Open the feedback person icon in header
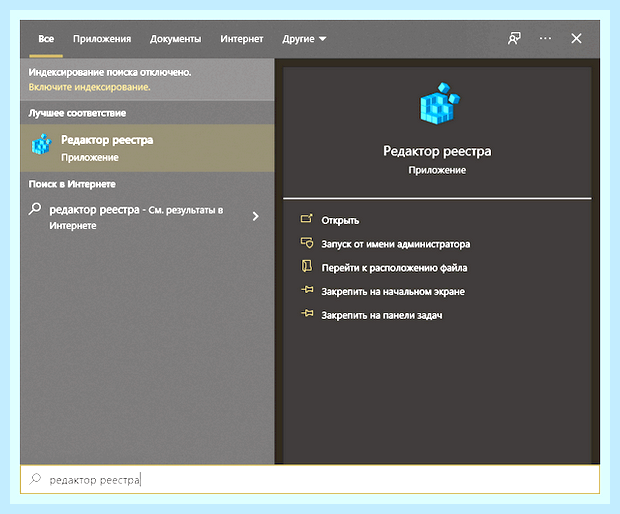The image size is (620, 514). click(514, 38)
